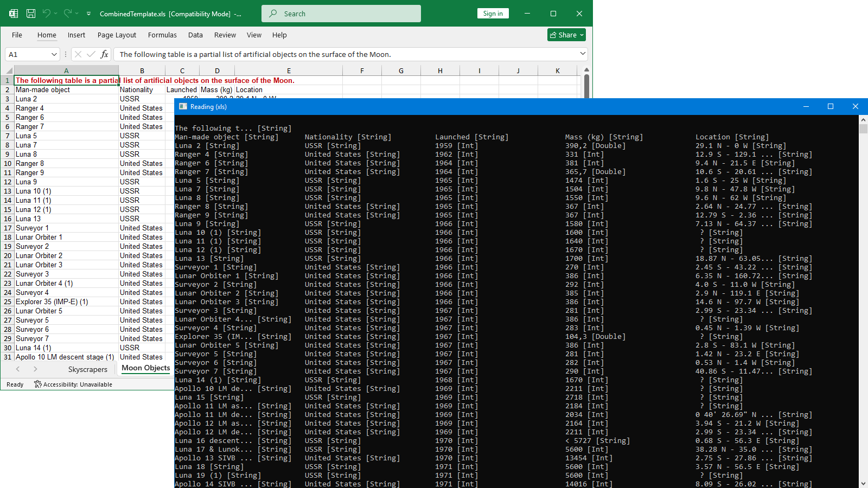
Task: Open the Share button dropdown
Action: coord(582,35)
